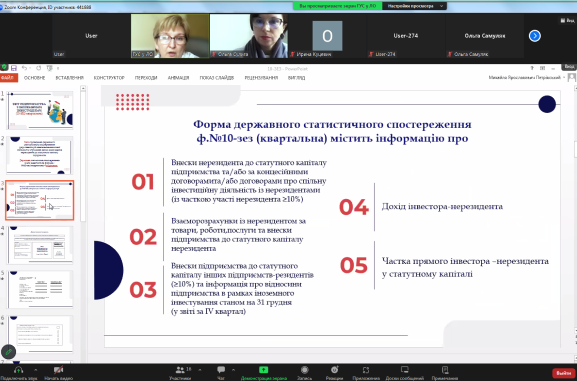Click the Запись record icon
Image resolution: width=577 pixels, height=381 pixels.
(305, 370)
